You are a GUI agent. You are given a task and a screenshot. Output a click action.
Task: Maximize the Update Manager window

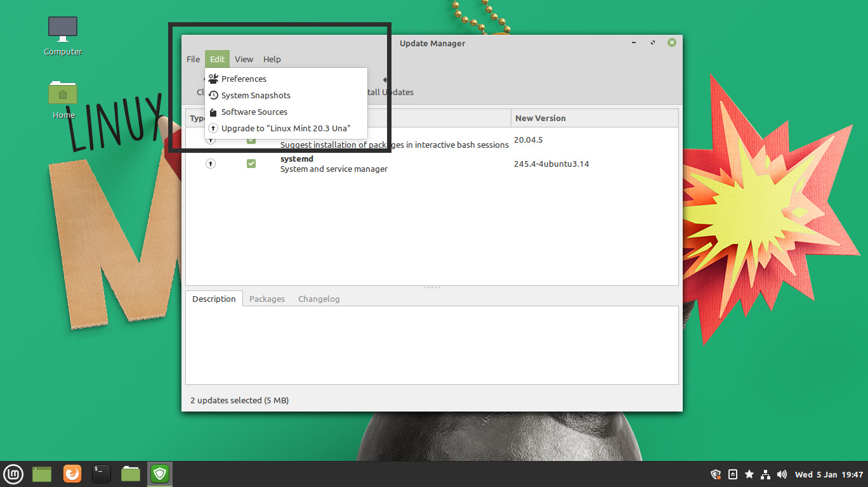coord(653,42)
